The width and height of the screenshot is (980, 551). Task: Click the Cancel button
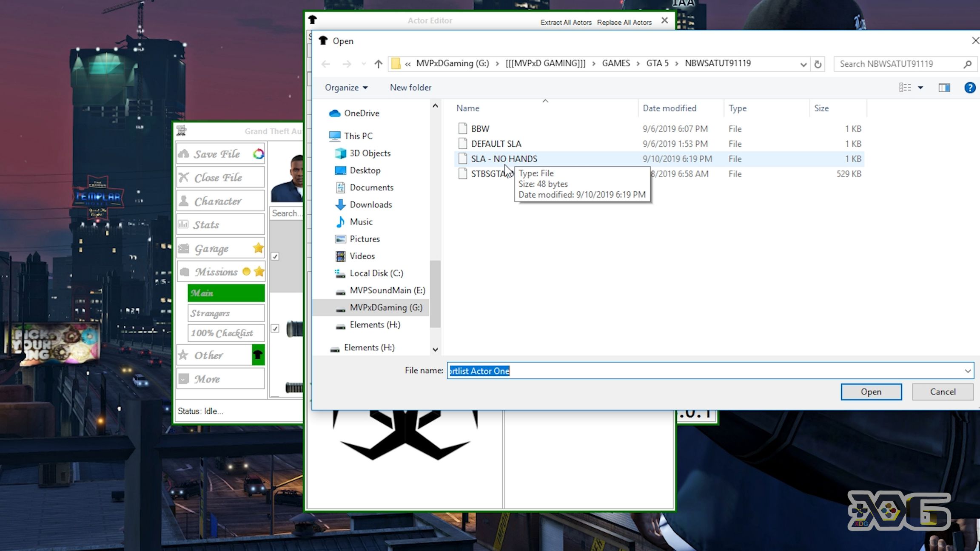pyautogui.click(x=943, y=392)
